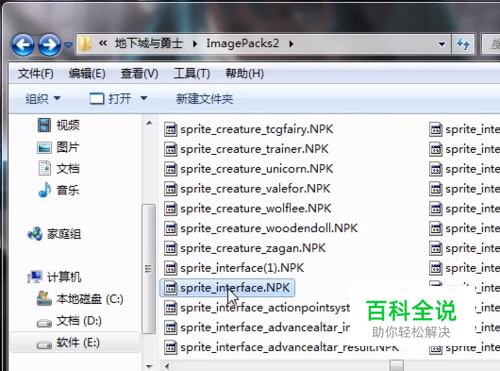
Task: Click navigation pane scroll up arrow
Action: pyautogui.click(x=149, y=123)
